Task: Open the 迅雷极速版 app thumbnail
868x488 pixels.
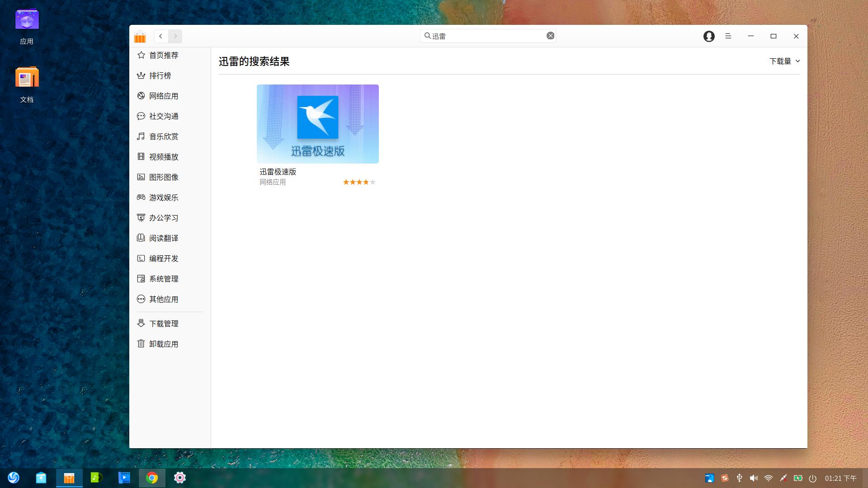Action: pyautogui.click(x=317, y=124)
